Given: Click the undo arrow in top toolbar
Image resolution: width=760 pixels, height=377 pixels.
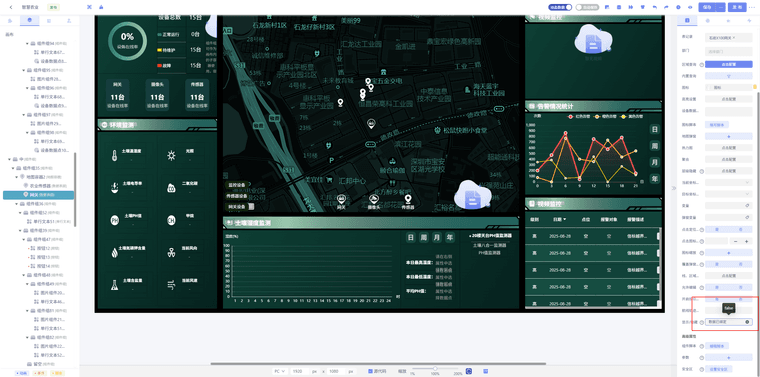Looking at the screenshot, I should (x=655, y=7).
